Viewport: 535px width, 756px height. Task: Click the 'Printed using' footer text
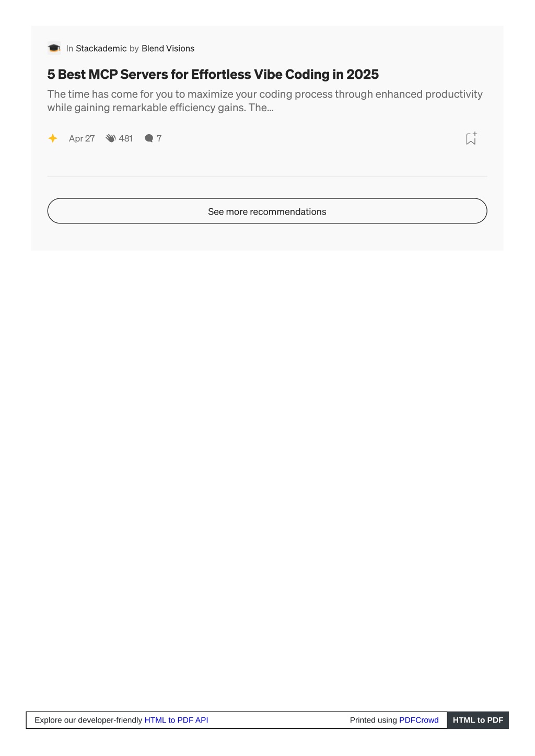[374, 720]
